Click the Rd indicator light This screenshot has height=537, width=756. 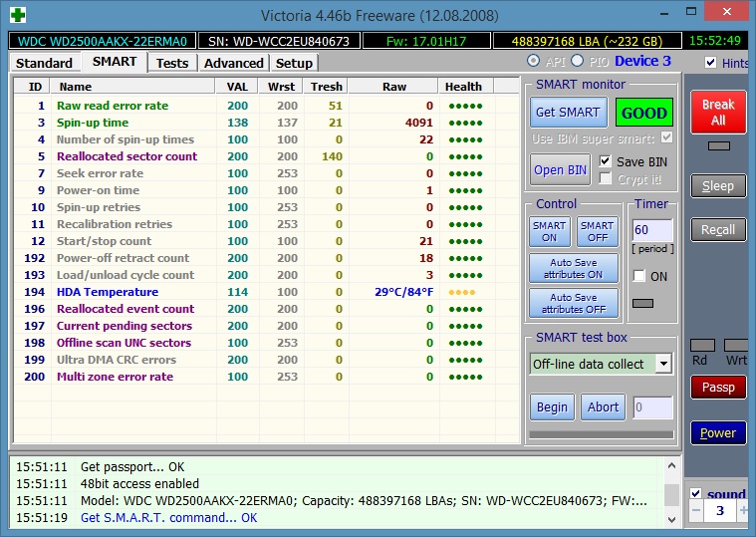click(702, 345)
